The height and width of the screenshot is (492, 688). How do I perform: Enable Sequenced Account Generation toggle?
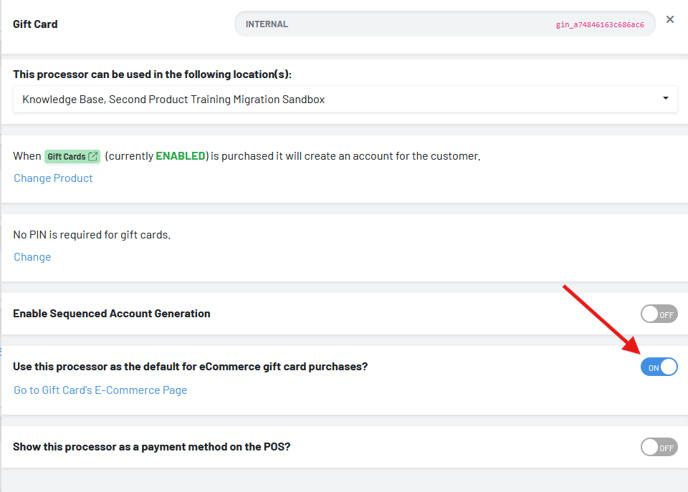(x=659, y=314)
